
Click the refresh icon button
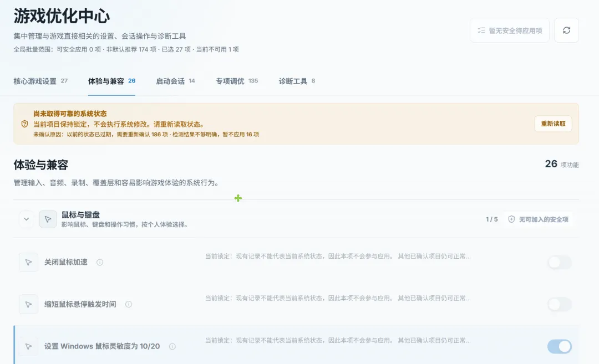[566, 30]
